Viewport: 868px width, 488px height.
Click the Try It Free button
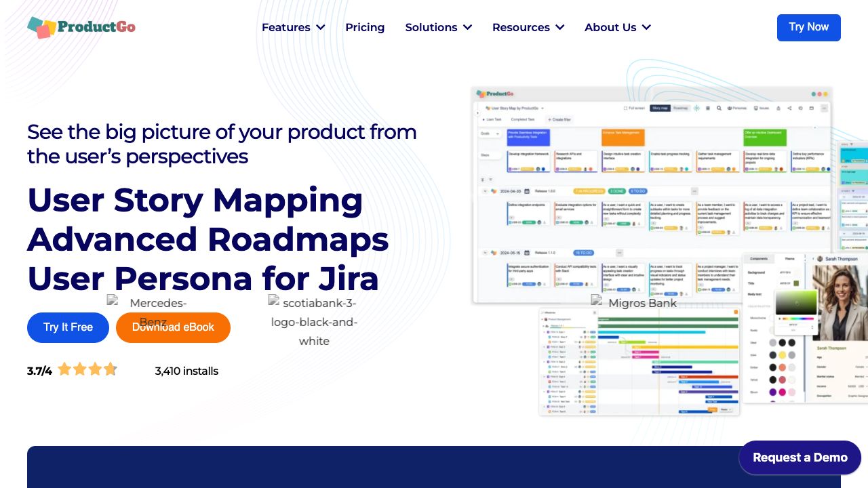(68, 327)
